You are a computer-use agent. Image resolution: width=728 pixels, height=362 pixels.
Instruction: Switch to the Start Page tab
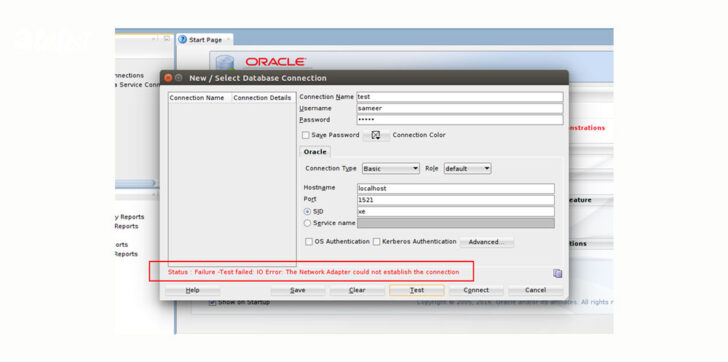205,40
